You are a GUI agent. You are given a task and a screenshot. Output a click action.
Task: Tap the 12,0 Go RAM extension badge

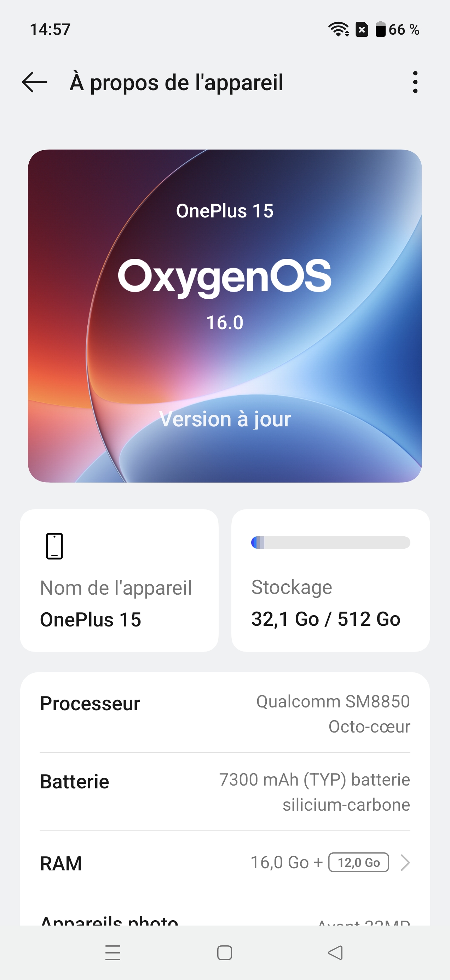(358, 862)
